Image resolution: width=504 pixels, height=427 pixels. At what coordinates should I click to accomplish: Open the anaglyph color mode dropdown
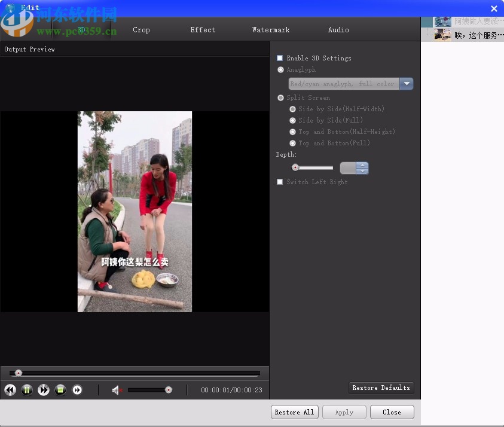pos(407,84)
